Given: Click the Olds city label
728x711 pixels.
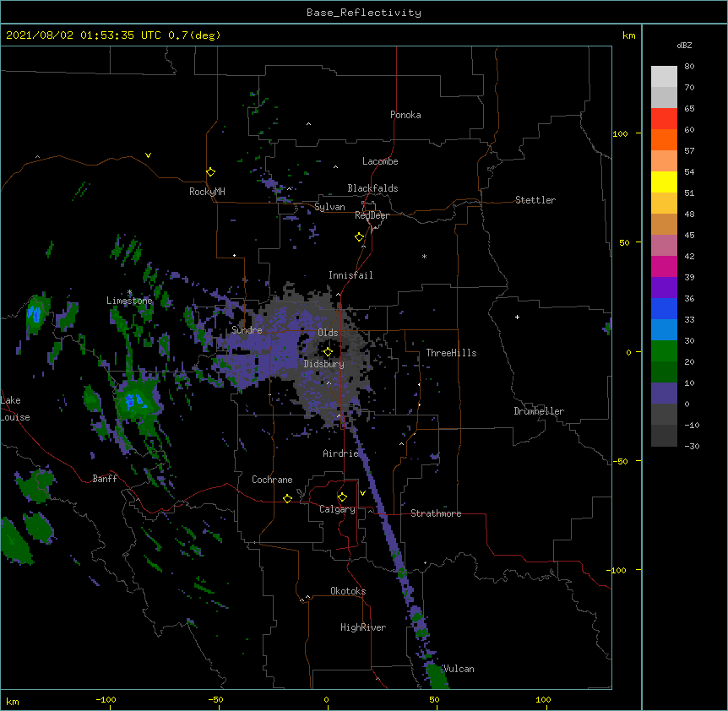Looking at the screenshot, I should tap(328, 333).
